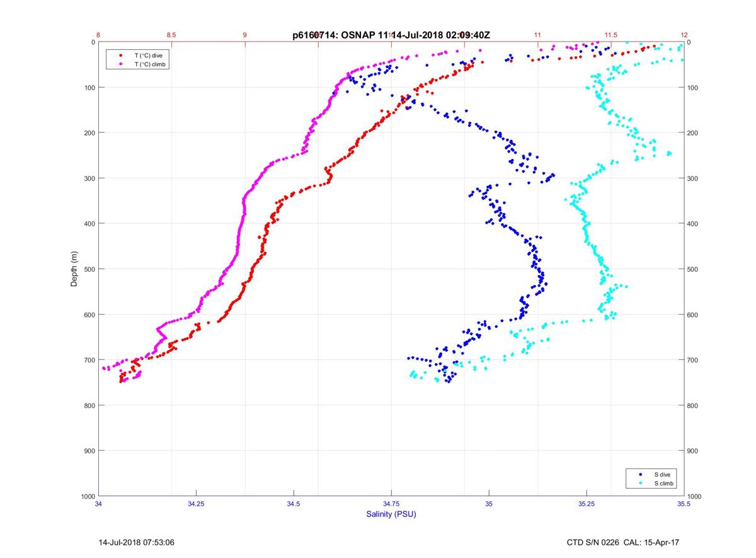
Task: Click depth tick '200' on left axis
Action: [x=89, y=132]
